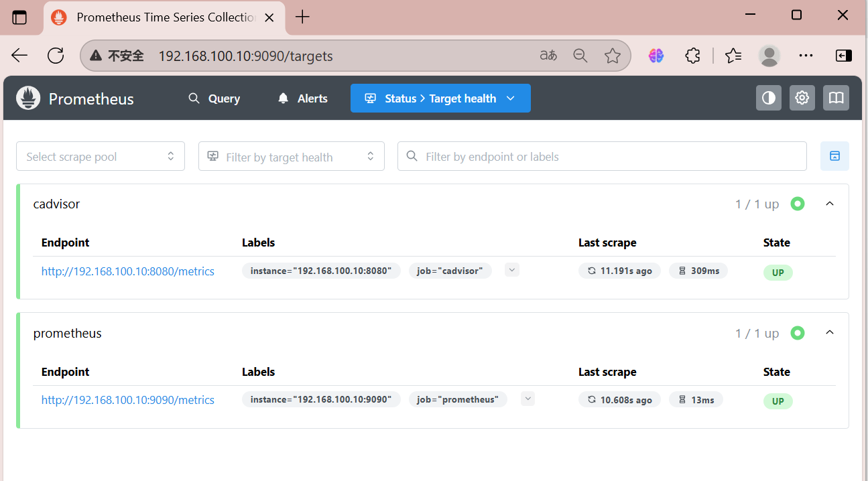
Task: Click the collapse all pools button
Action: tap(834, 156)
